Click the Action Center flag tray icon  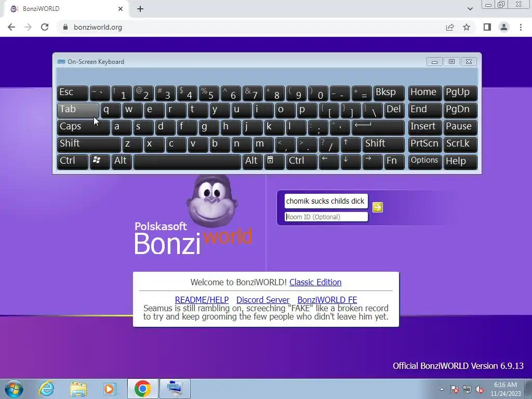pos(454,389)
